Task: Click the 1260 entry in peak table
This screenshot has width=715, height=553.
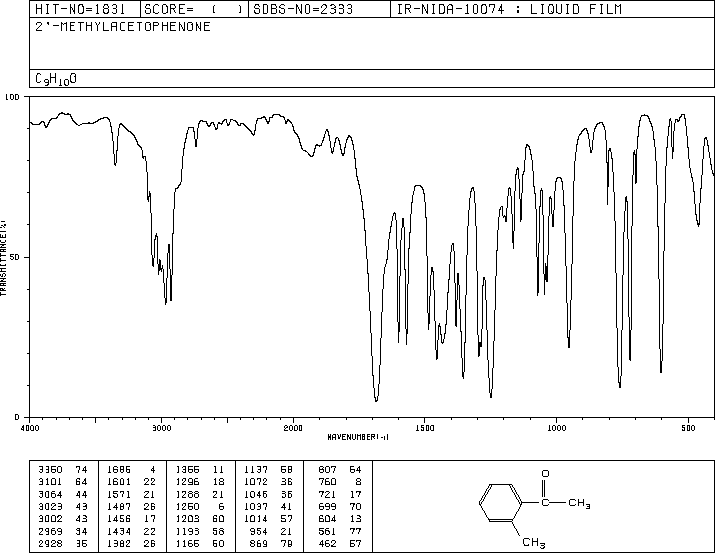Action: pyautogui.click(x=187, y=506)
